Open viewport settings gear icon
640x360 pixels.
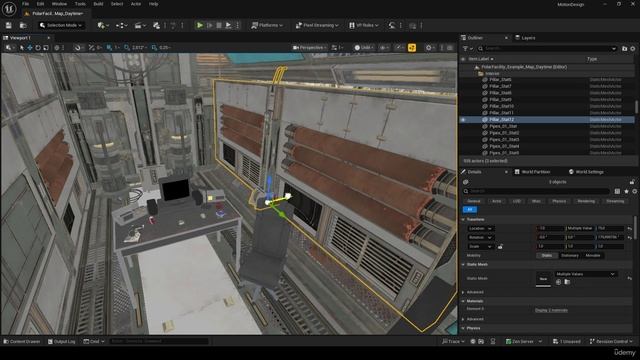point(429,48)
